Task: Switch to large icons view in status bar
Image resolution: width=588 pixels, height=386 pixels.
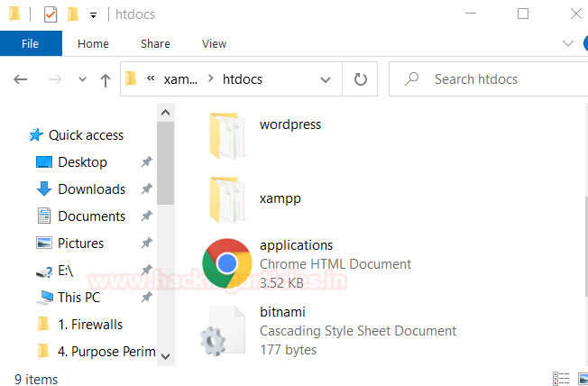Action: point(579,379)
